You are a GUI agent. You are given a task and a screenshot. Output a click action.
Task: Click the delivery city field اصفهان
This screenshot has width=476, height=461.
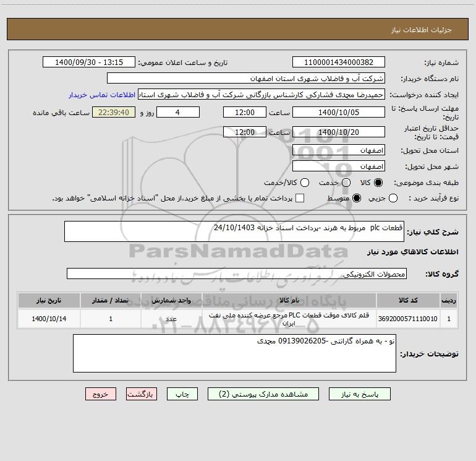(339, 166)
